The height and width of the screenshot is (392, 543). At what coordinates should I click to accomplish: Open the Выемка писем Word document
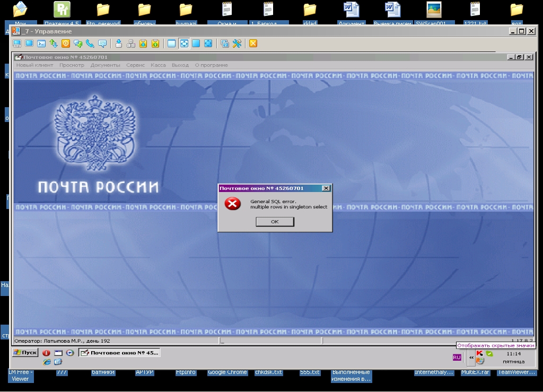pyautogui.click(x=393, y=13)
